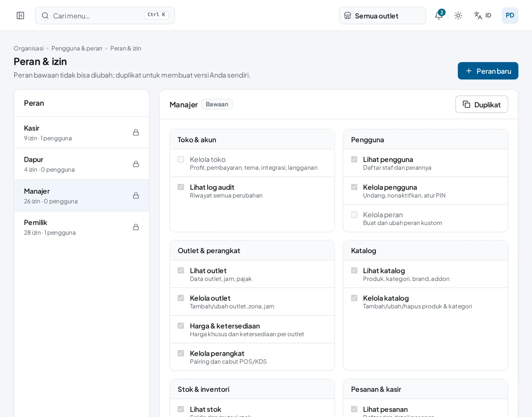Change language via ID translate icon
Screen dimensions: 532x417
point(482,16)
